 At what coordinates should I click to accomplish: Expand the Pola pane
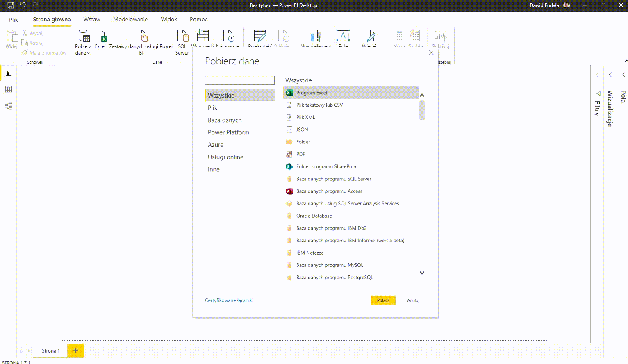point(623,75)
